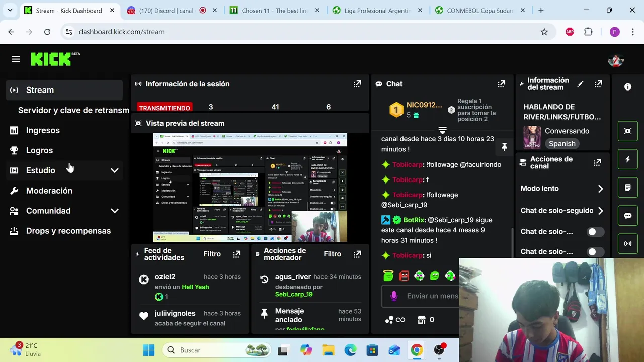Image resolution: width=644 pixels, height=362 pixels.
Task: Toggle chat bubble panel in right rail
Action: click(628, 216)
